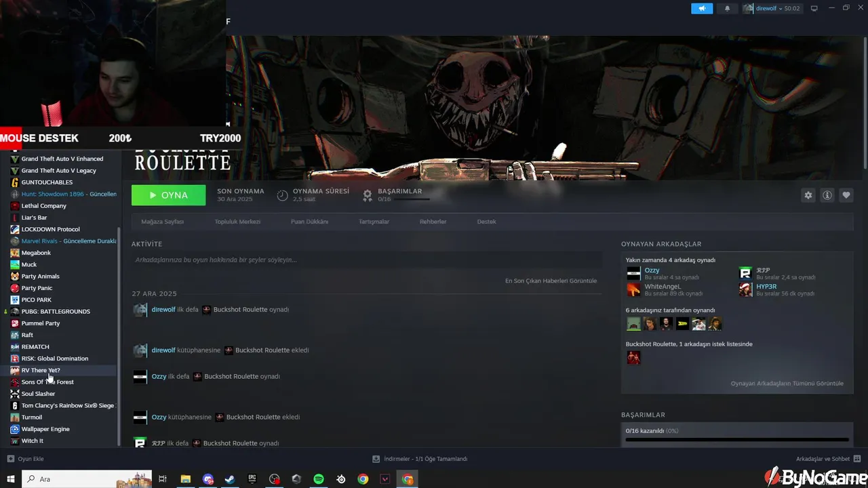The width and height of the screenshot is (868, 488).
Task: Click Oyun Ekle add game button
Action: [x=25, y=459]
